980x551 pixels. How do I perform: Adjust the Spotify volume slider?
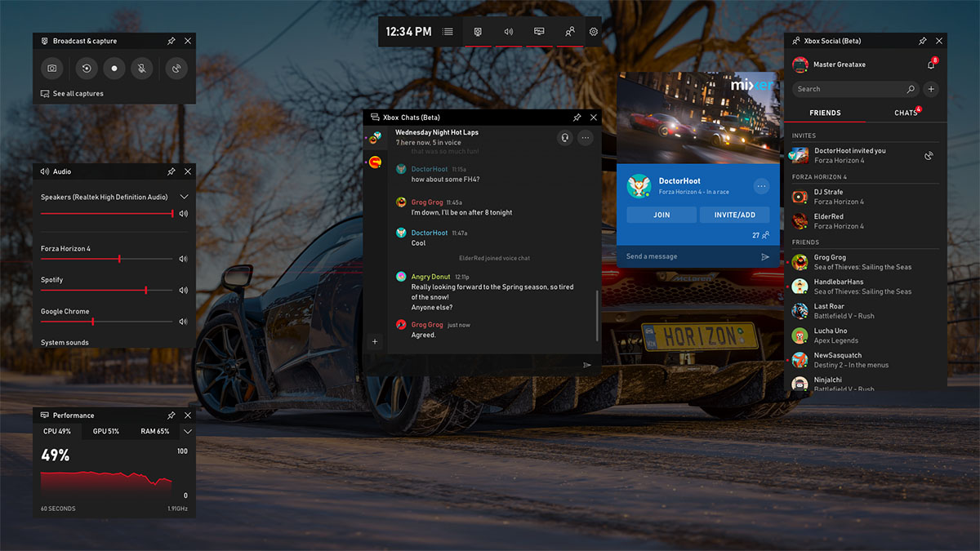107,290
